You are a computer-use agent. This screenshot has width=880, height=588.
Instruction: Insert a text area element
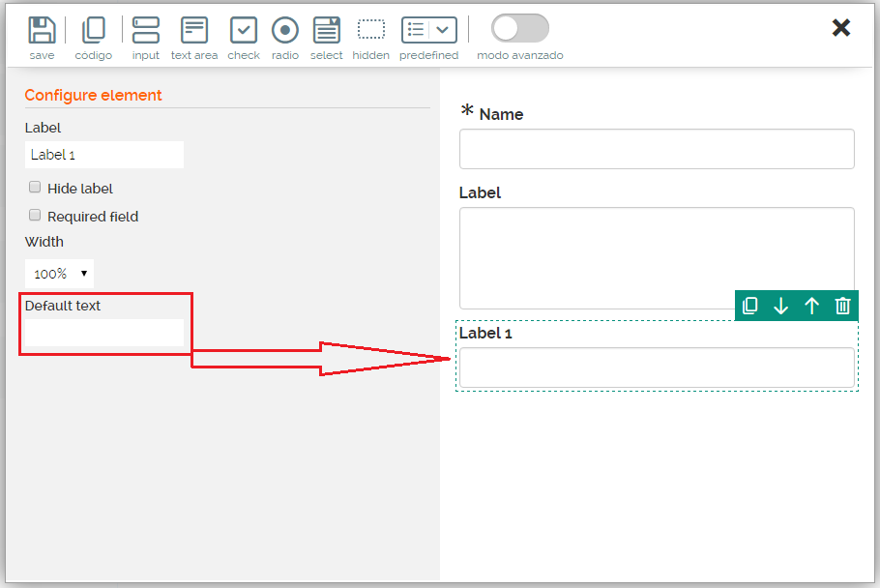point(194,30)
